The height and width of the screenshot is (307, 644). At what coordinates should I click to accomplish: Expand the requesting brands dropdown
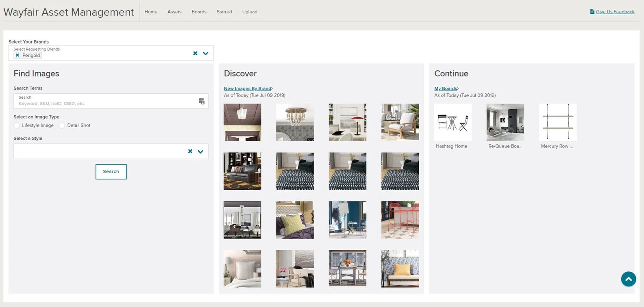[206, 53]
